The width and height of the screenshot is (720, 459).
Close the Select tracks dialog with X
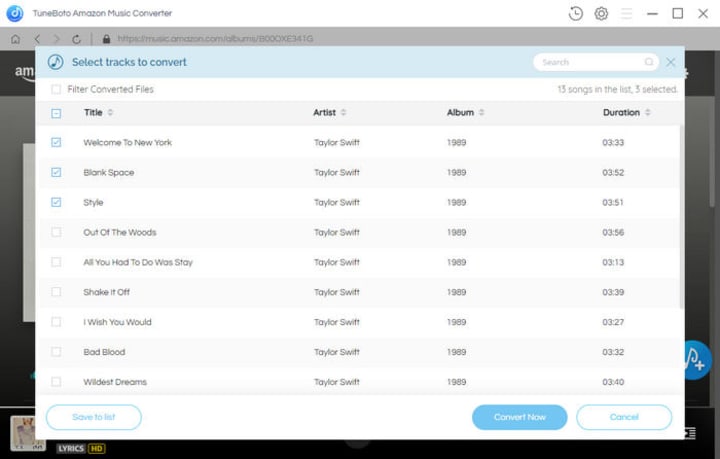[x=671, y=62]
